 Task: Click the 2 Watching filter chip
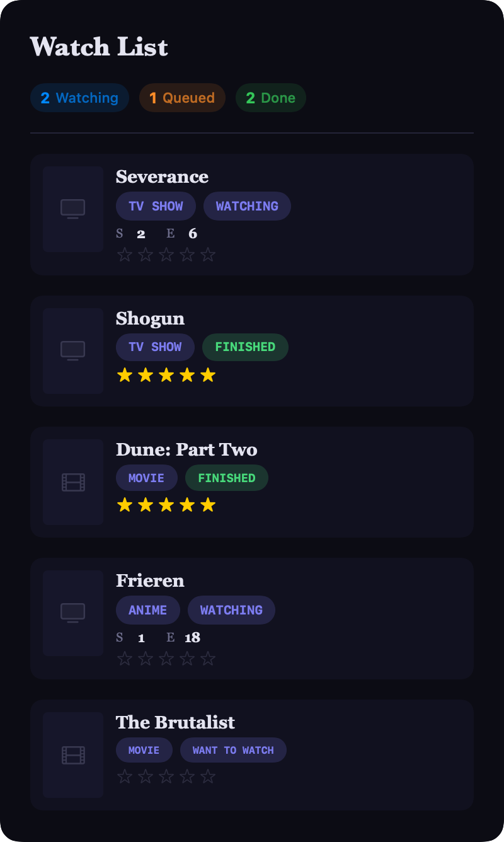point(79,98)
